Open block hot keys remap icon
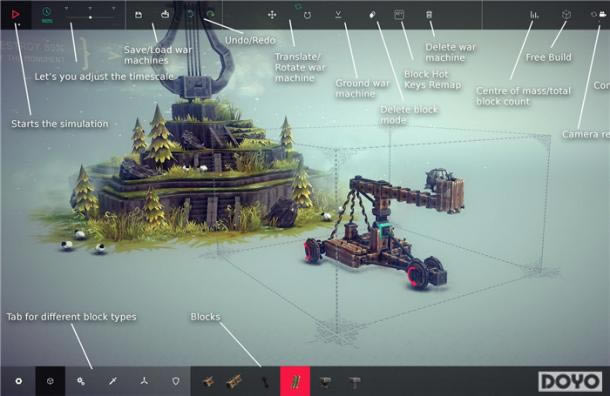 click(x=399, y=15)
